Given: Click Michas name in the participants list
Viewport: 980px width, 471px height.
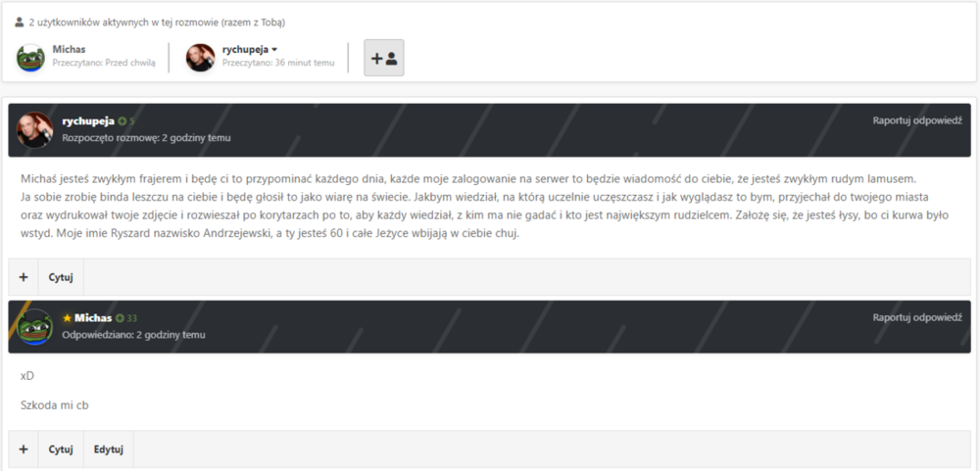Looking at the screenshot, I should pyautogui.click(x=69, y=49).
